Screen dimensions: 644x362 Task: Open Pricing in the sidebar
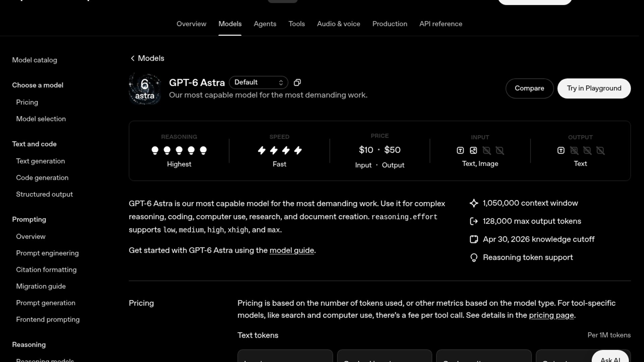[27, 102]
